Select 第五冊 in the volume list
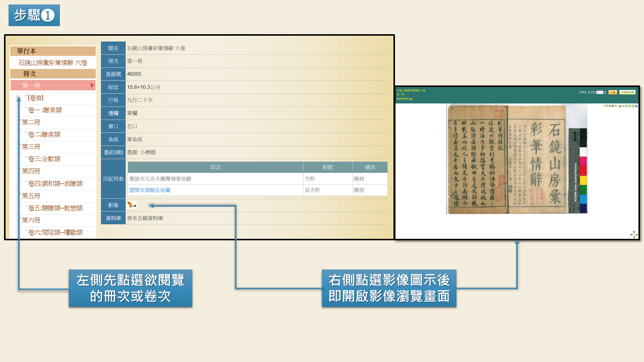 tap(31, 196)
